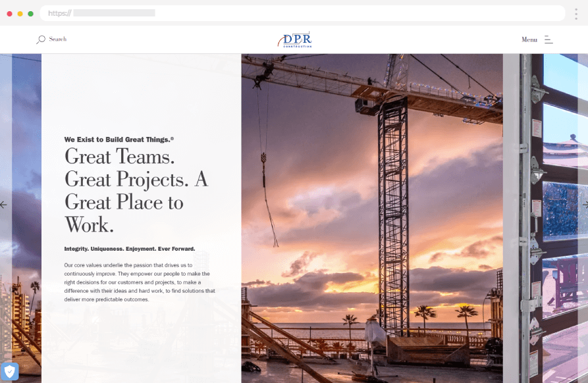
Task: Click 'Integrity. Uniqueness. Enjoyment. Ever Forward.' text
Action: click(130, 249)
